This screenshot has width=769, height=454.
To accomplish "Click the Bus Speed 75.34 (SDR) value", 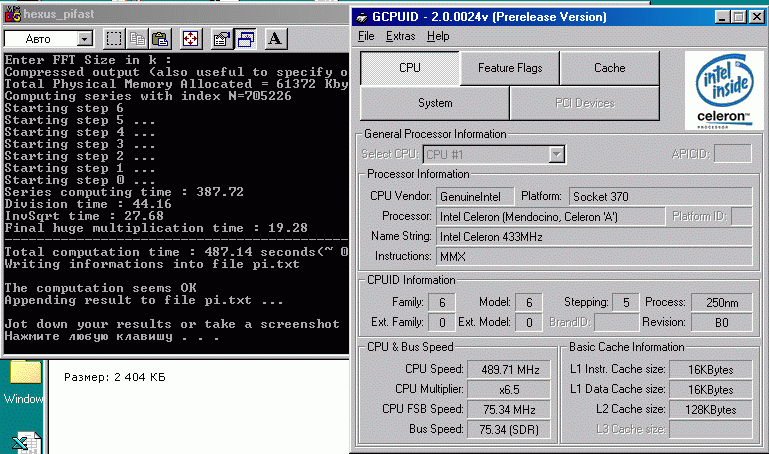I will [x=509, y=429].
